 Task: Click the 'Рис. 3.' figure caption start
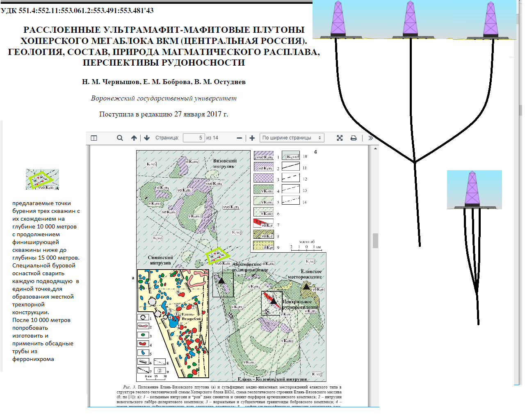pos(129,387)
